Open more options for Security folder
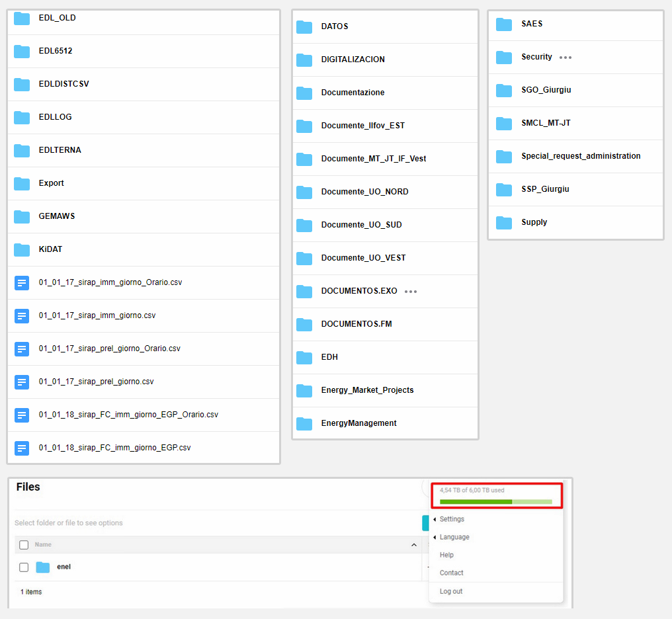The width and height of the screenshot is (672, 619). (x=566, y=58)
